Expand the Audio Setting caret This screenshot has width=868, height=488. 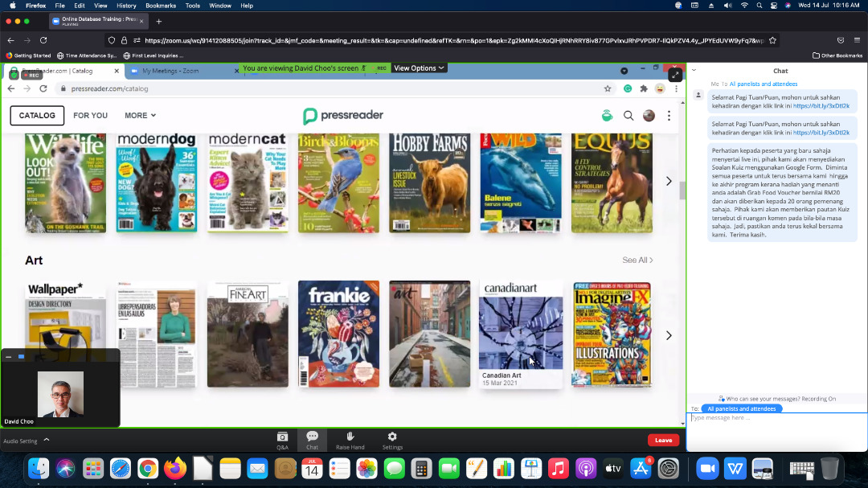tap(47, 440)
